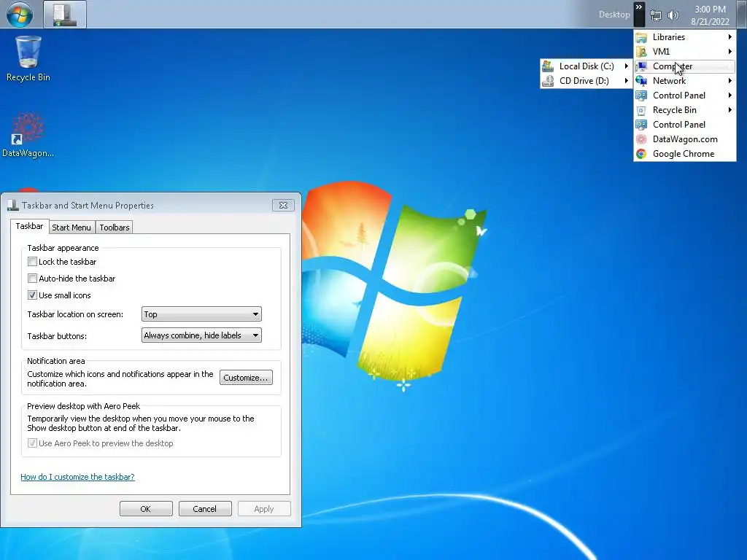The height and width of the screenshot is (560, 747).
Task: Expand Recycle Bin submenu arrow
Action: point(729,110)
